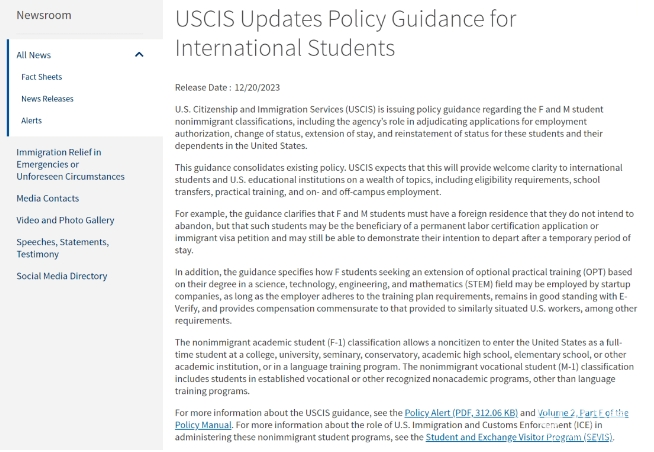
Task: Open the Policy Alert PDF link
Action: 461,413
